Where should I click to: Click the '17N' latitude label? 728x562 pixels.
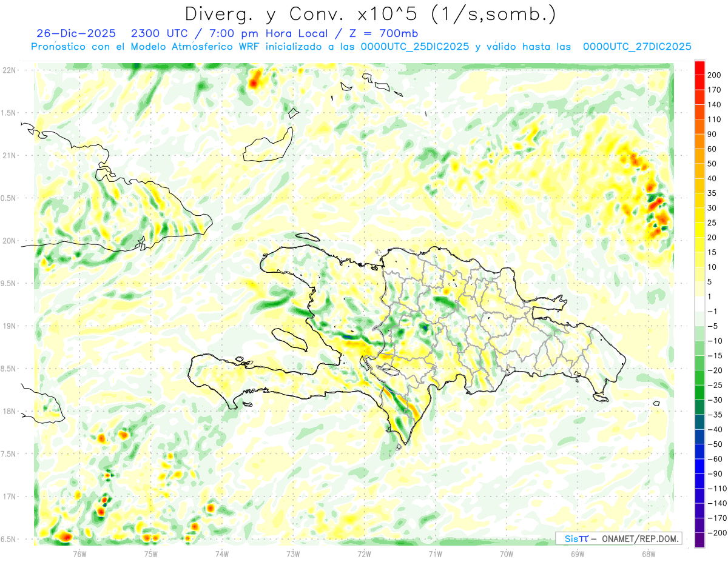click(x=10, y=497)
